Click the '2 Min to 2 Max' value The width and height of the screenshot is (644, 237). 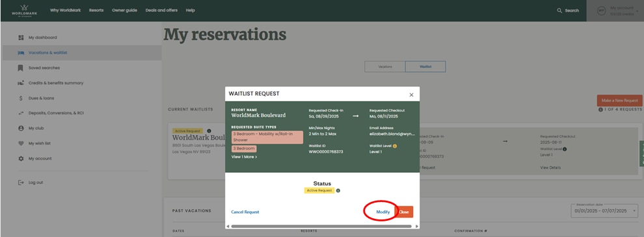323,134
